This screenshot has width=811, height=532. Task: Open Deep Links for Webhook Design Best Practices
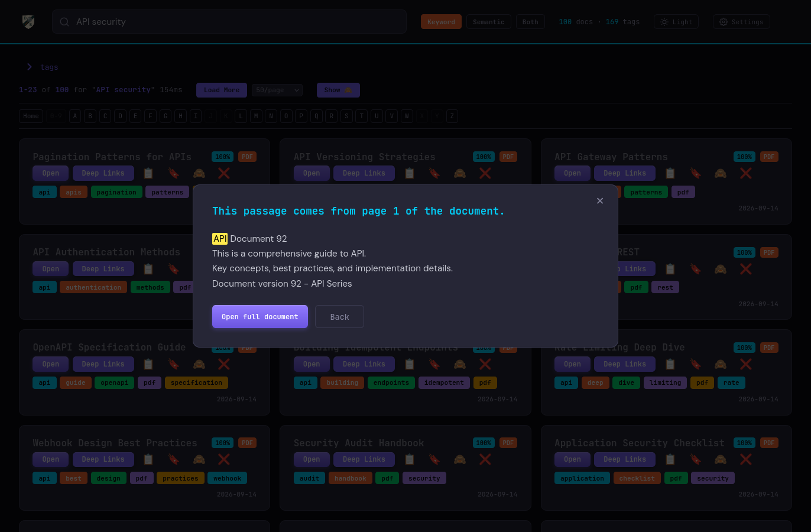(x=103, y=459)
